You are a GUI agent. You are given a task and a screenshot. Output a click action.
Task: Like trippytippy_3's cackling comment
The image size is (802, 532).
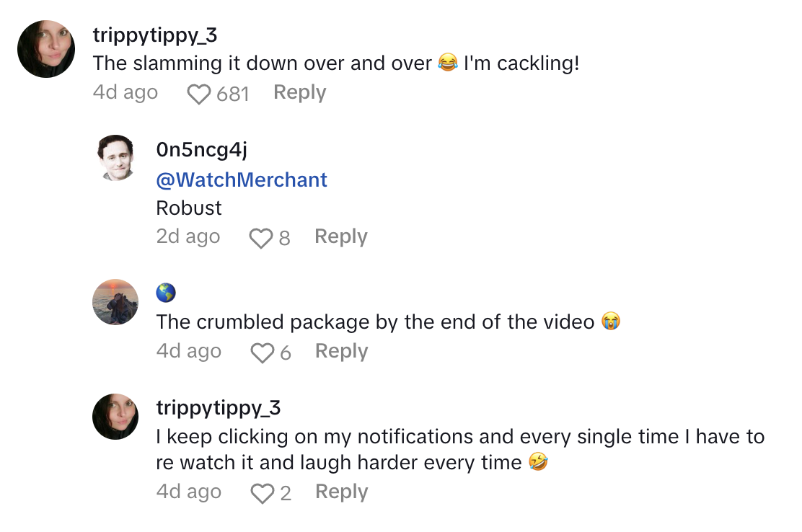198,94
